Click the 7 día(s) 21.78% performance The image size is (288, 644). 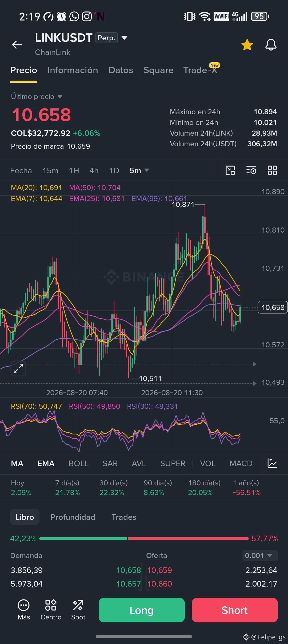(x=67, y=488)
